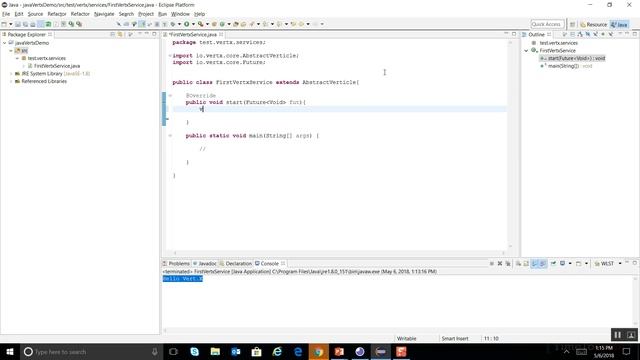Open the Window menu
The width and height of the screenshot is (640, 360).
180,14
